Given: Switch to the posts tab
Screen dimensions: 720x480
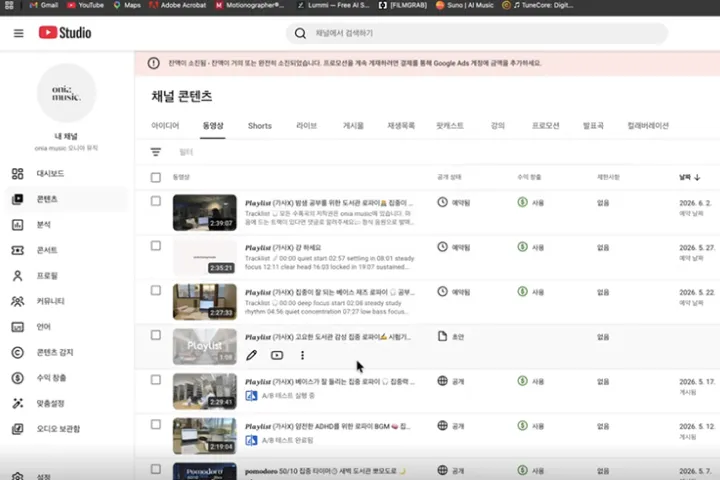Looking at the screenshot, I should click(353, 125).
